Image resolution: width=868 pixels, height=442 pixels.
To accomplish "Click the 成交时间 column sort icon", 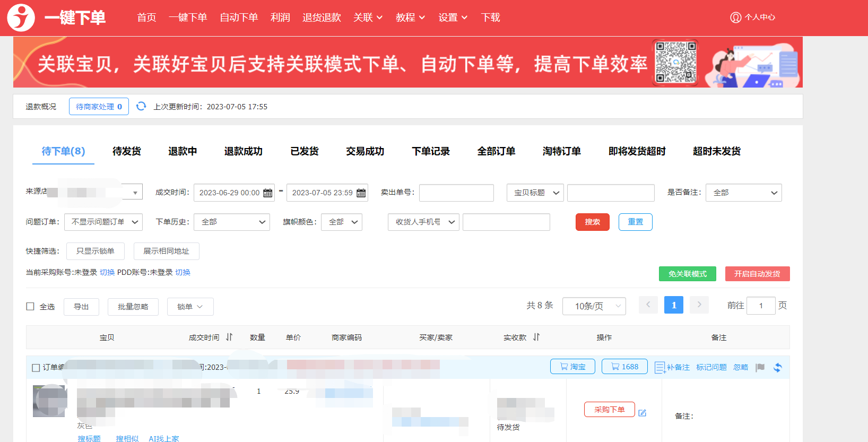I will (229, 337).
